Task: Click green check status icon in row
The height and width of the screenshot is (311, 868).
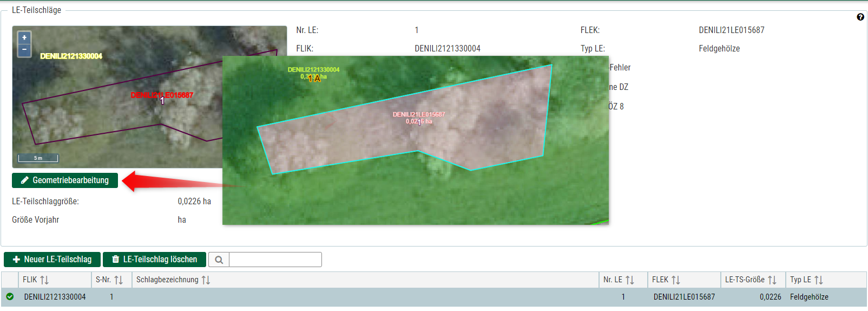Action: (10, 297)
